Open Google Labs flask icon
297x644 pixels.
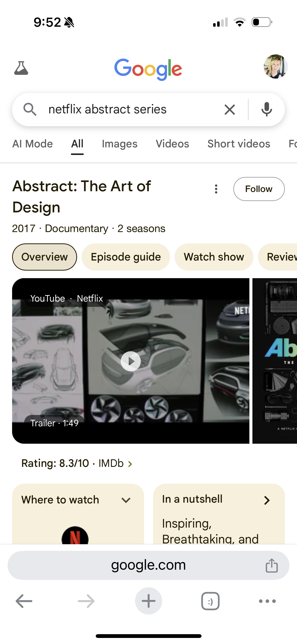click(21, 68)
